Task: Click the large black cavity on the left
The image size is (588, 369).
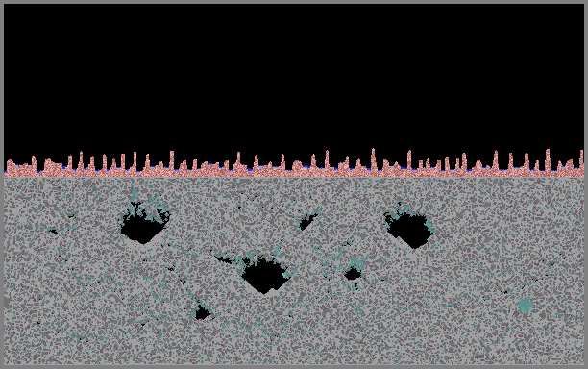Action: (143, 225)
